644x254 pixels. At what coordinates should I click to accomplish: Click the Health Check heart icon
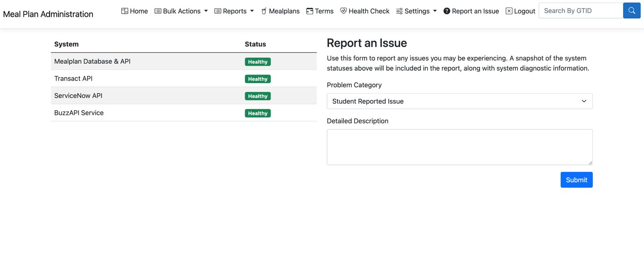[343, 11]
